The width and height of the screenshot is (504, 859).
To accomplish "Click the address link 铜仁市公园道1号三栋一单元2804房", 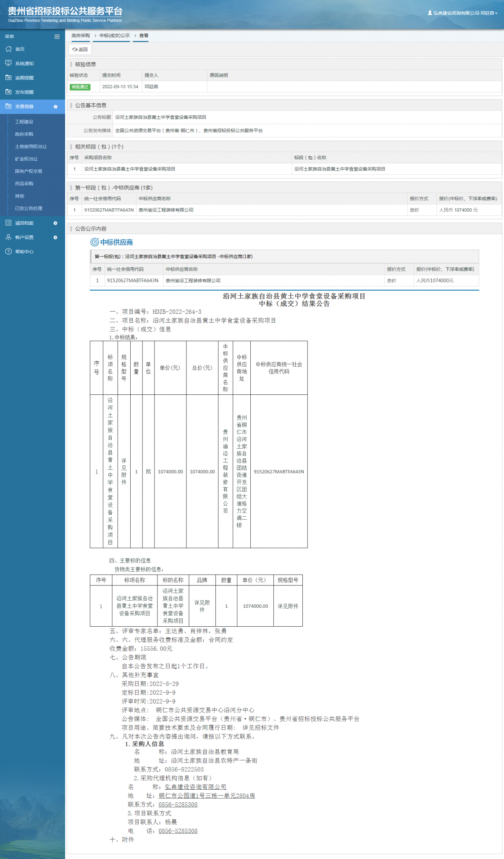I will click(x=207, y=796).
